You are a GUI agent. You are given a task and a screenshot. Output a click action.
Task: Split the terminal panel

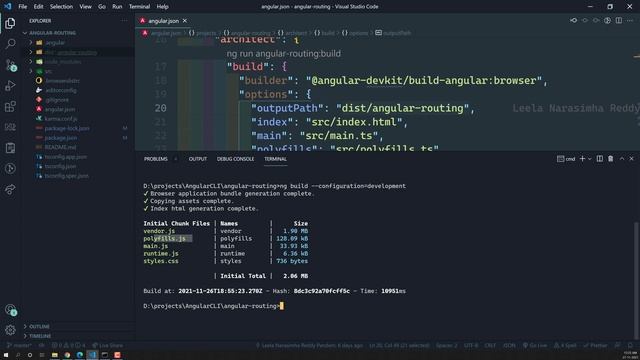(x=600, y=159)
